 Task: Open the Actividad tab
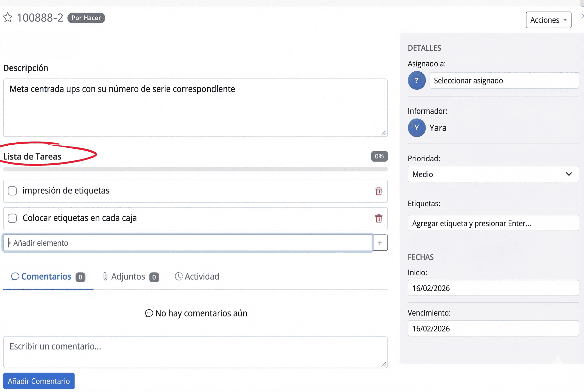(x=197, y=276)
